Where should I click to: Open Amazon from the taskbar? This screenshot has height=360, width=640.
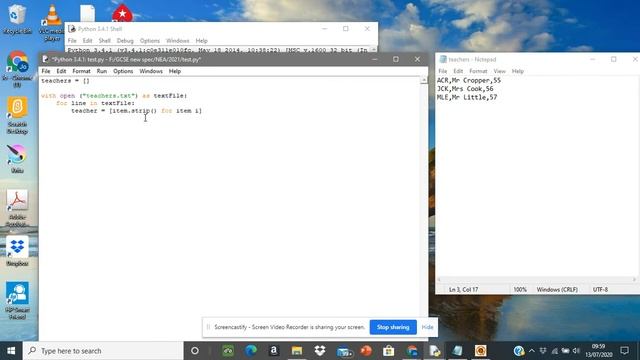click(273, 351)
